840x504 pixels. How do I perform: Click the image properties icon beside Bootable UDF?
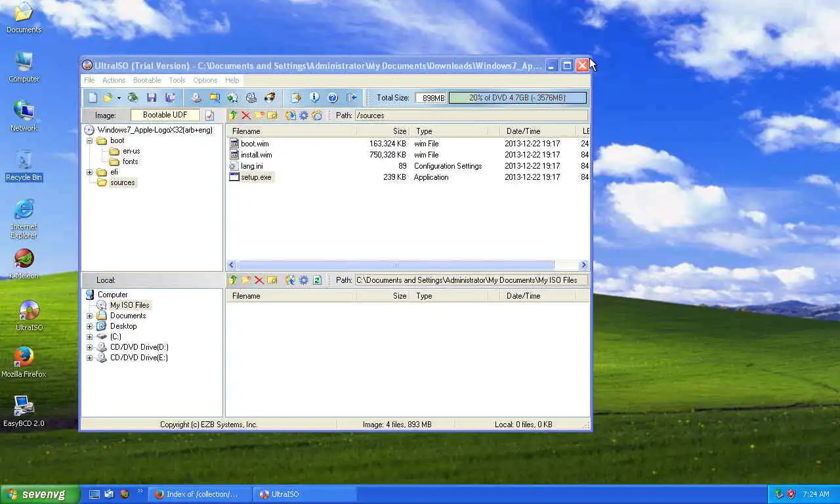209,115
